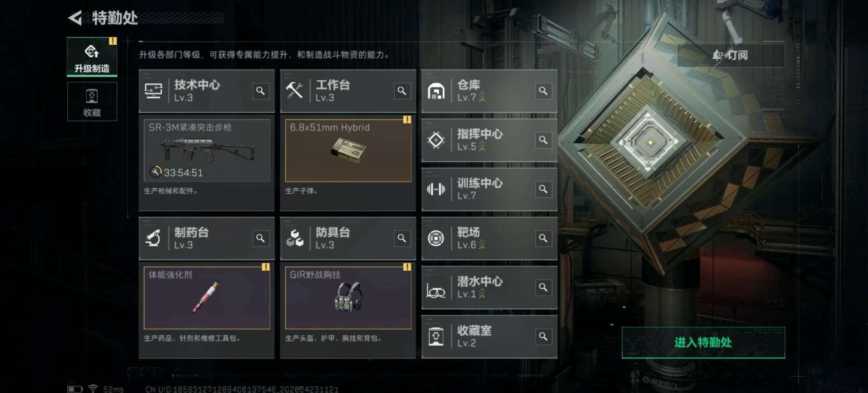Click the 训练中心 magnifier icon

(x=543, y=189)
